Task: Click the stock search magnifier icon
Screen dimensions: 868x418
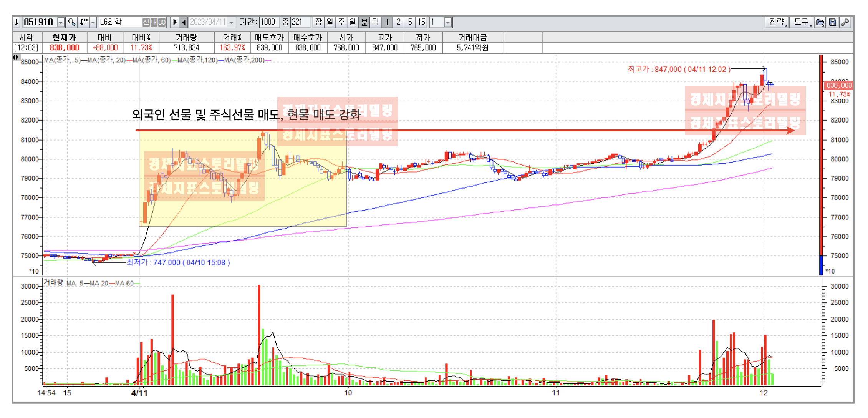Action: [71, 22]
